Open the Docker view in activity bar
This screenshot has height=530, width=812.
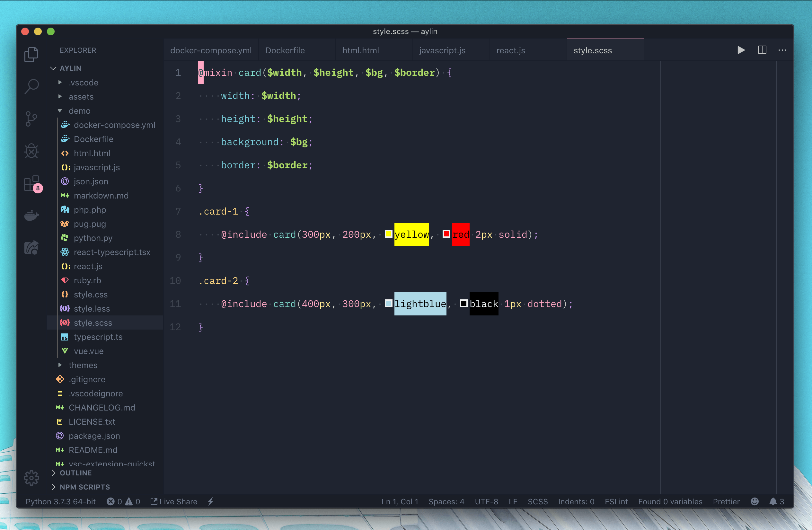coord(32,215)
